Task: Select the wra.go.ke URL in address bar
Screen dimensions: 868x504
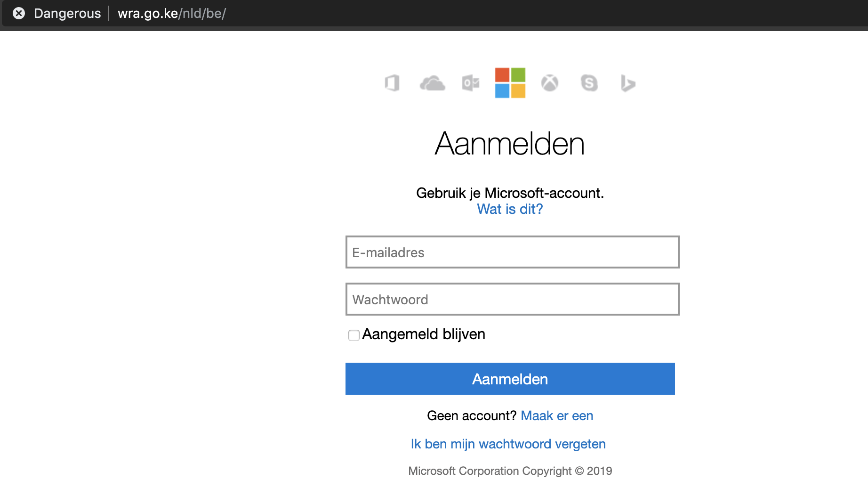Action: 172,13
